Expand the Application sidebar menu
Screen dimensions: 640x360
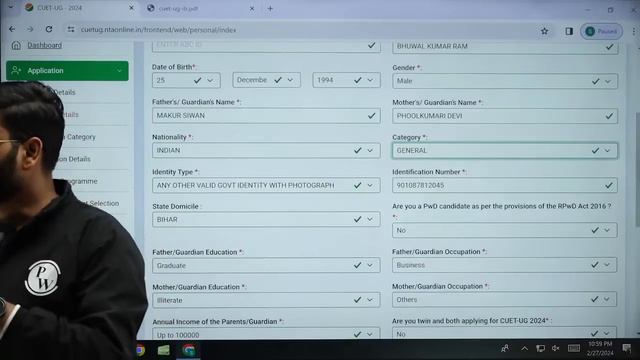click(67, 71)
